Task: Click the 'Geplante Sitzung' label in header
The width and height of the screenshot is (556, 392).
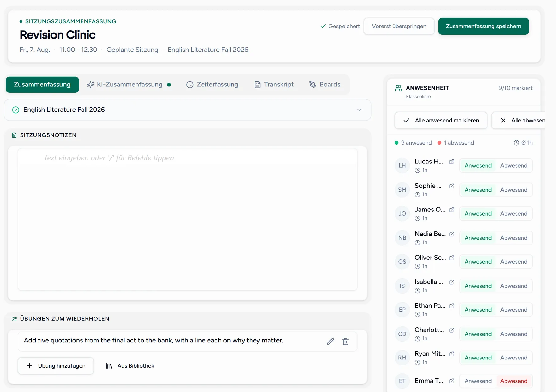Action: pos(132,50)
